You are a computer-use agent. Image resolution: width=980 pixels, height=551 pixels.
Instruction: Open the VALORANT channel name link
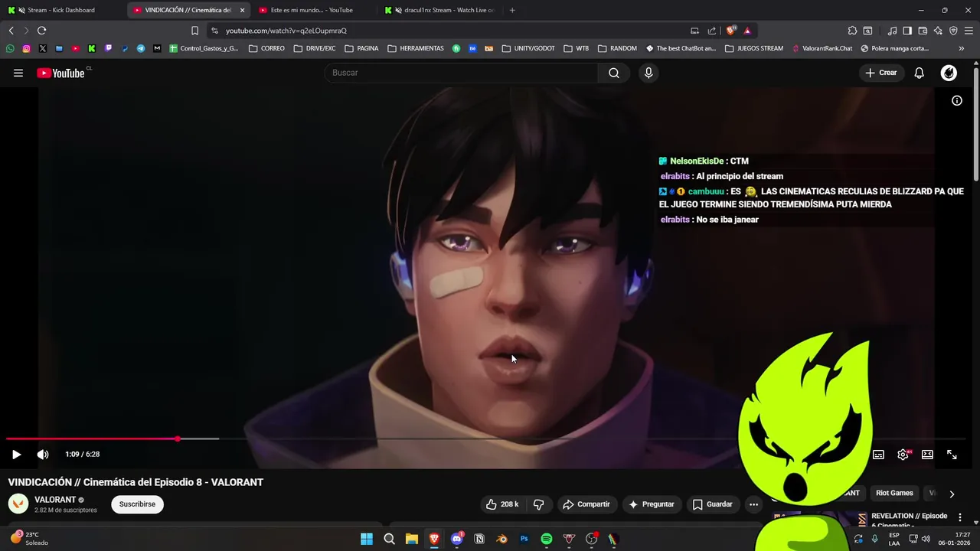point(55,500)
